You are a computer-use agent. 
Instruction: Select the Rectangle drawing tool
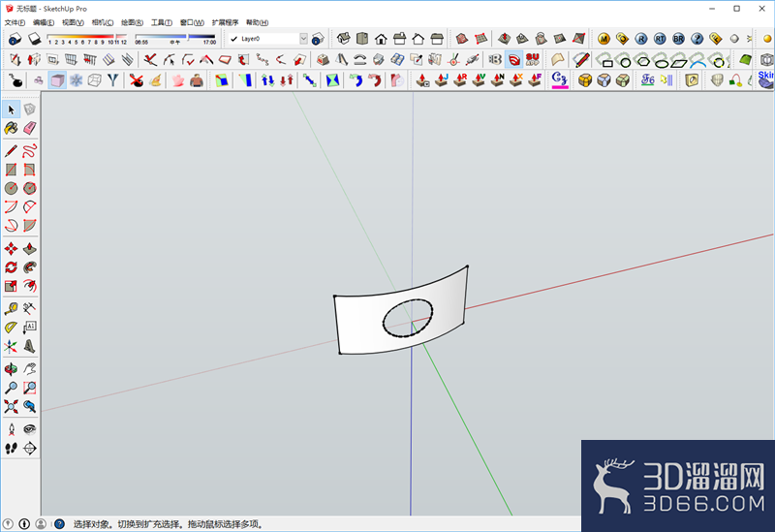coord(11,170)
